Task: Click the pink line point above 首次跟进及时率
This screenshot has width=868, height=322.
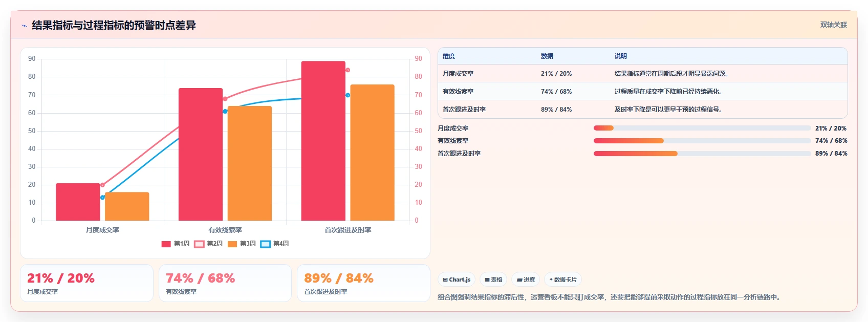Action: (348, 70)
